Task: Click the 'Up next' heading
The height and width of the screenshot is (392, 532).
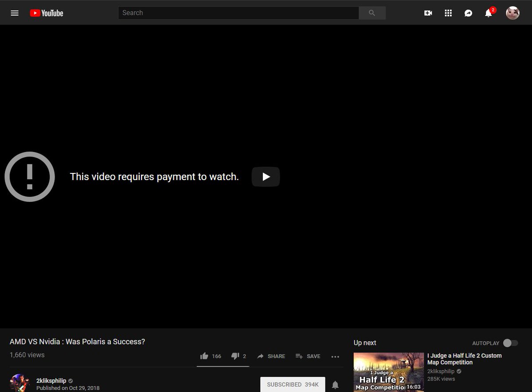Action: point(365,343)
